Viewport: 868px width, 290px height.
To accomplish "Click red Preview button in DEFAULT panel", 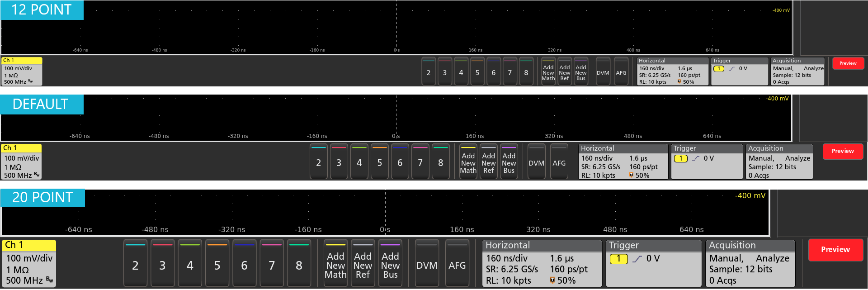I will click(x=843, y=151).
